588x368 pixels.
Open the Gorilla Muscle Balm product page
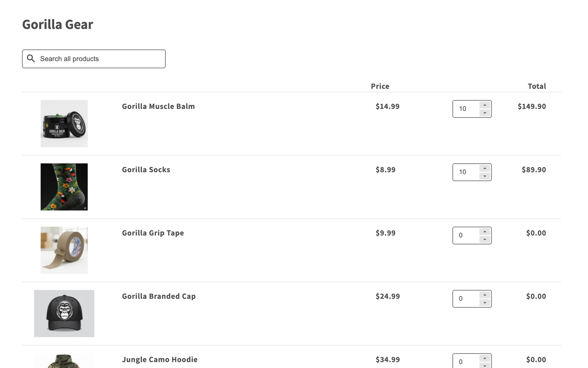coord(158,106)
